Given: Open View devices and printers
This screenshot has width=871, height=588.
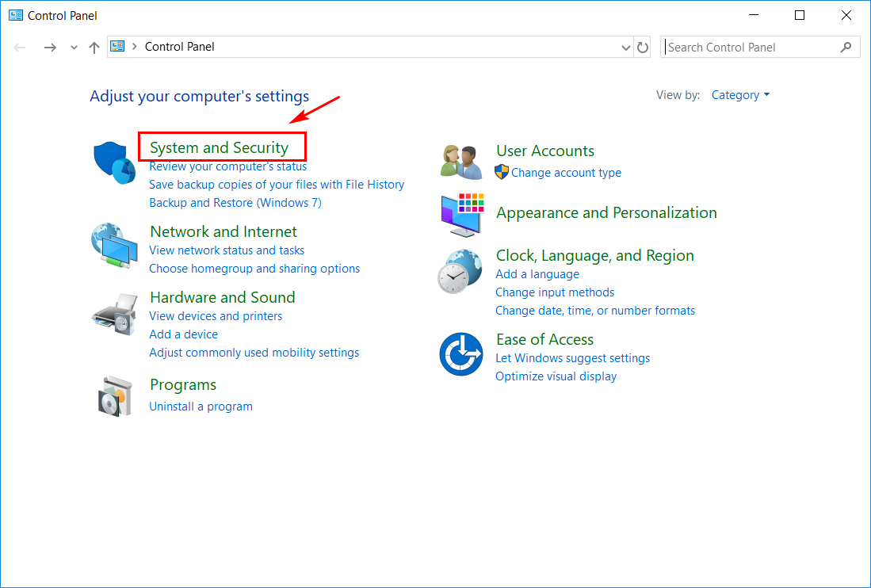Looking at the screenshot, I should tap(216, 316).
